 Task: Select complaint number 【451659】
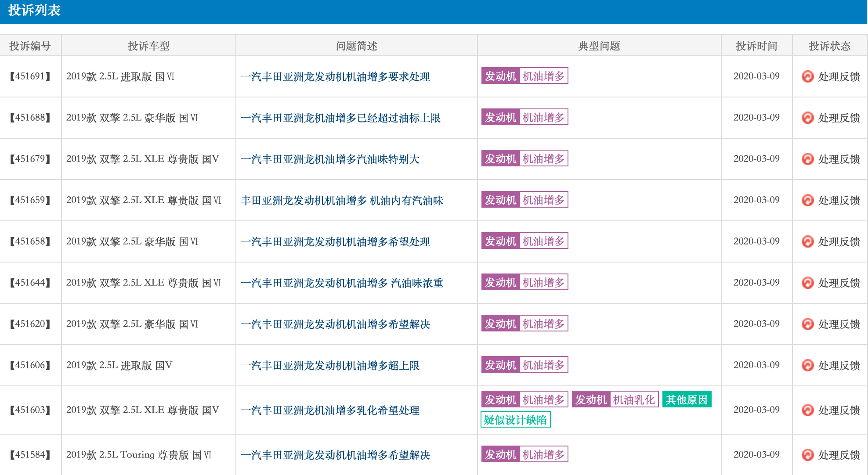(30, 200)
